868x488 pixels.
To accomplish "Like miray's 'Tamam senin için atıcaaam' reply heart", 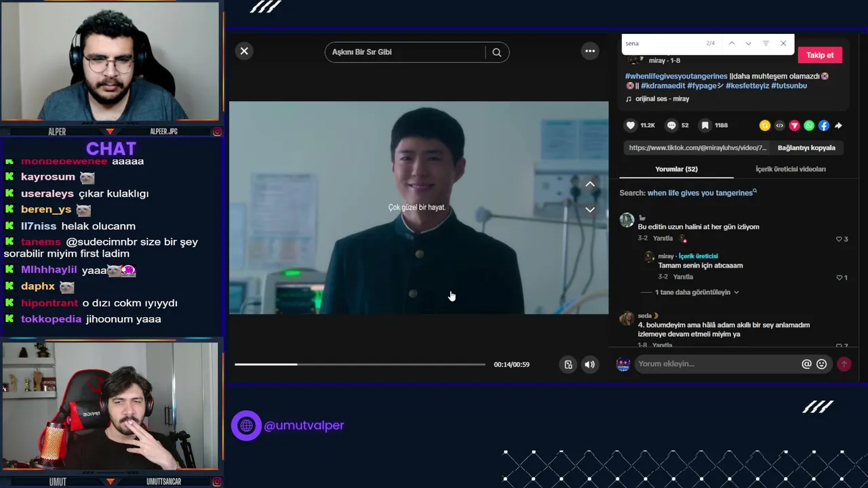I will tap(839, 278).
